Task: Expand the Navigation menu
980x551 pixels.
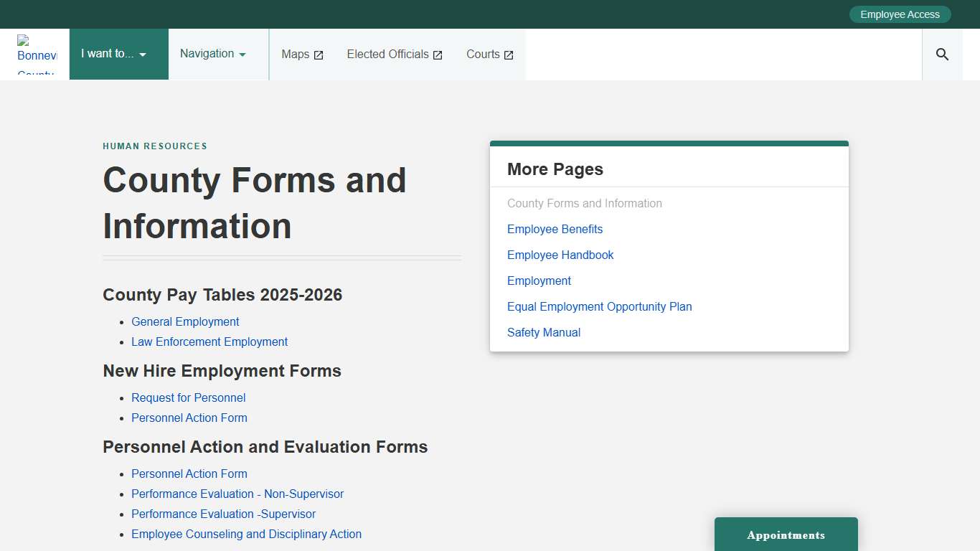Action: pos(212,54)
